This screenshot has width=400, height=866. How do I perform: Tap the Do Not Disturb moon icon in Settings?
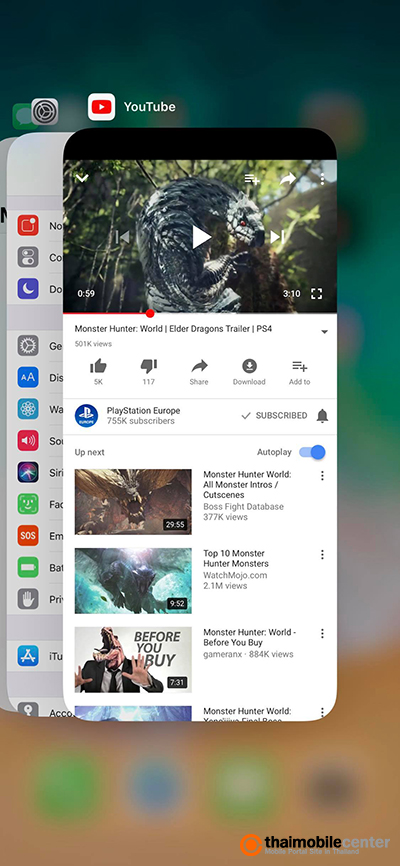point(28,288)
